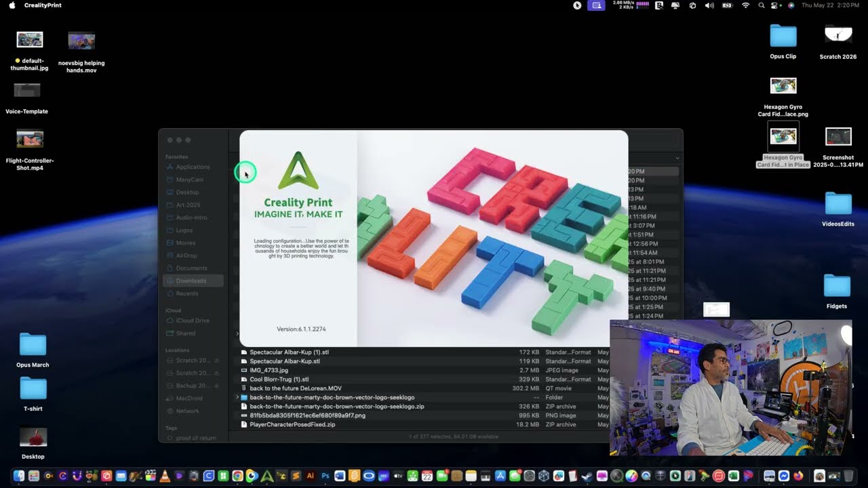Launch Firefox from the Dock
Viewport: 868px width, 488px height.
click(798, 476)
